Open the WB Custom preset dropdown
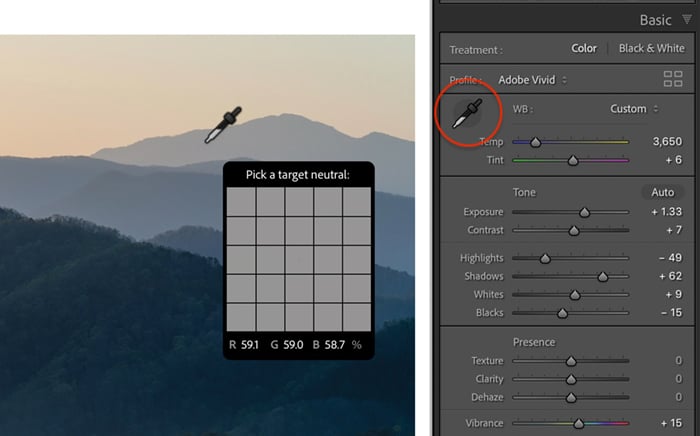This screenshot has height=436, width=700. [x=634, y=109]
